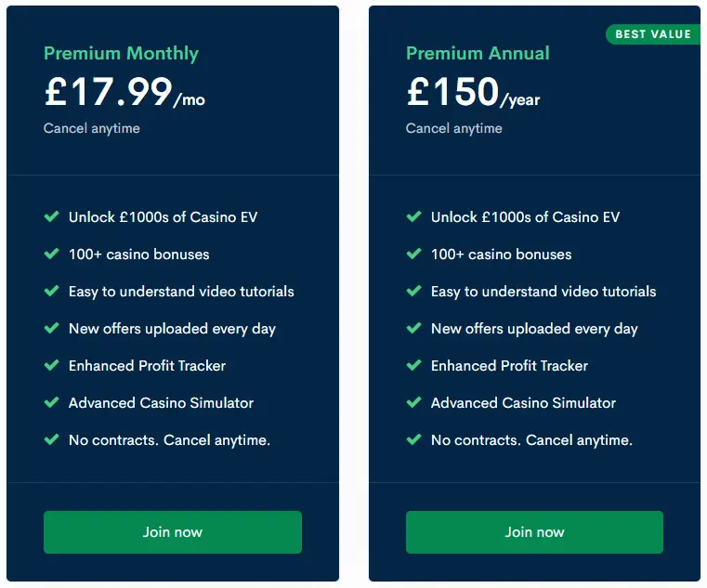Click Annual checkmark beside Advanced Casino Simulator
Screen dimensions: 707x588
(x=414, y=403)
